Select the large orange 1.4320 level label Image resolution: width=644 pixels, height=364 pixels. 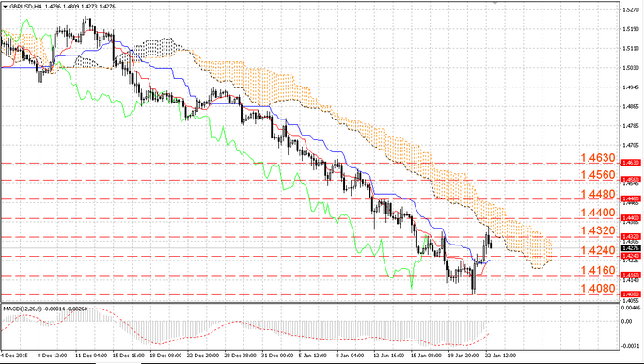click(x=598, y=230)
